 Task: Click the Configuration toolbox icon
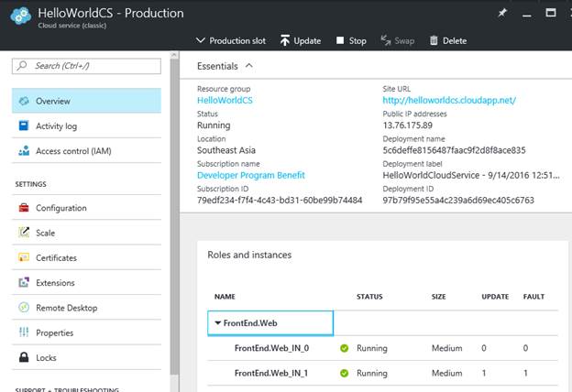point(24,208)
